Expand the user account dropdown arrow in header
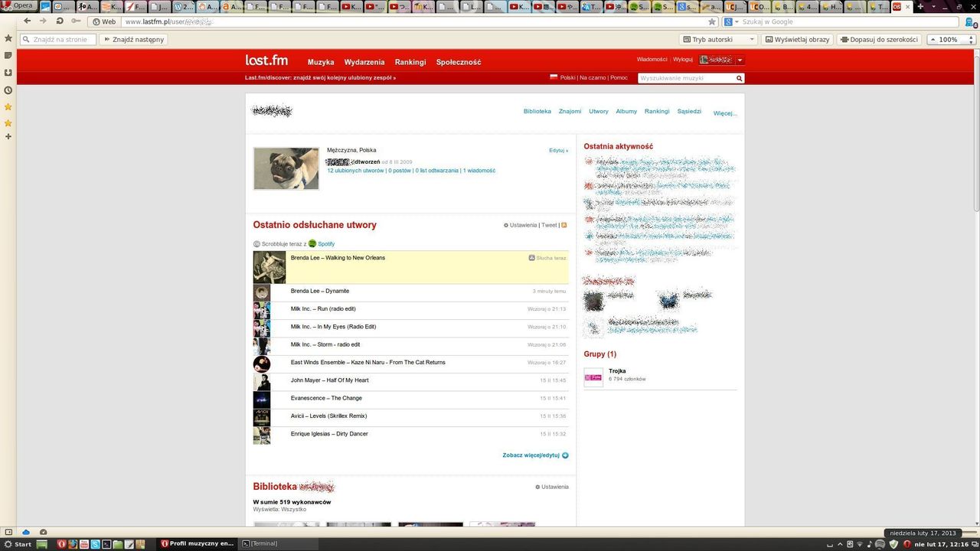The image size is (980, 551). click(740, 60)
